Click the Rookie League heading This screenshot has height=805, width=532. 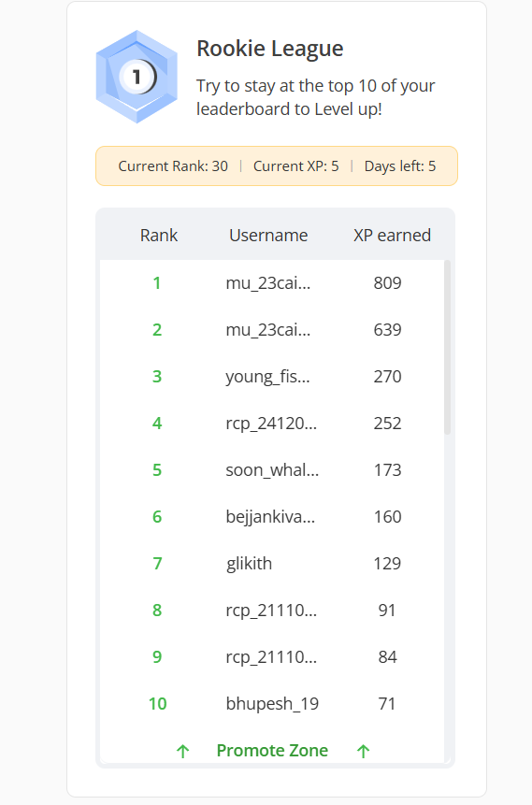click(270, 49)
